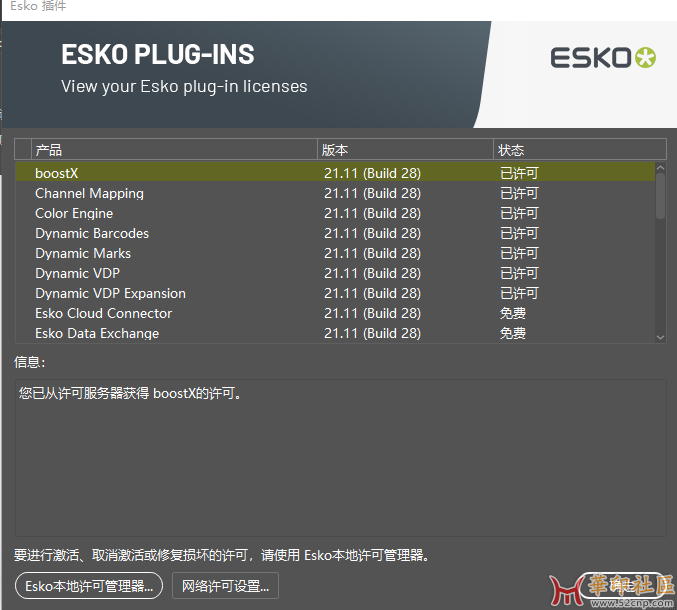Click the Esko star logo icon
The width and height of the screenshot is (677, 610).
pos(645,57)
